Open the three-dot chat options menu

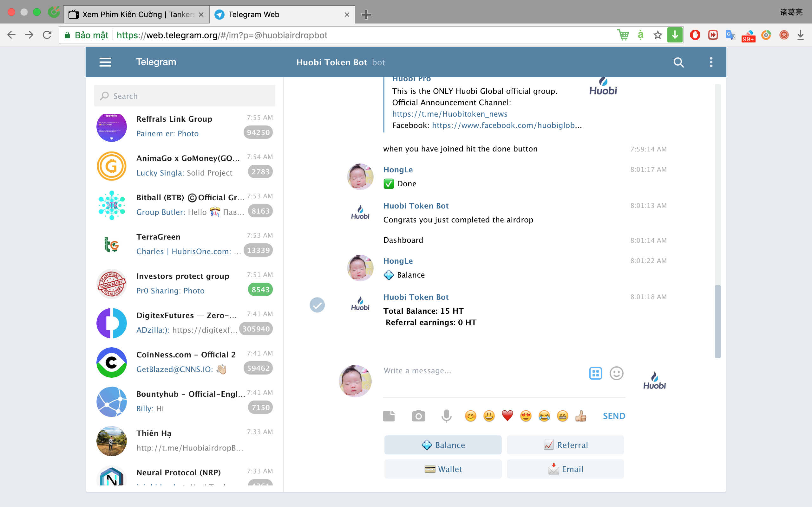(711, 62)
